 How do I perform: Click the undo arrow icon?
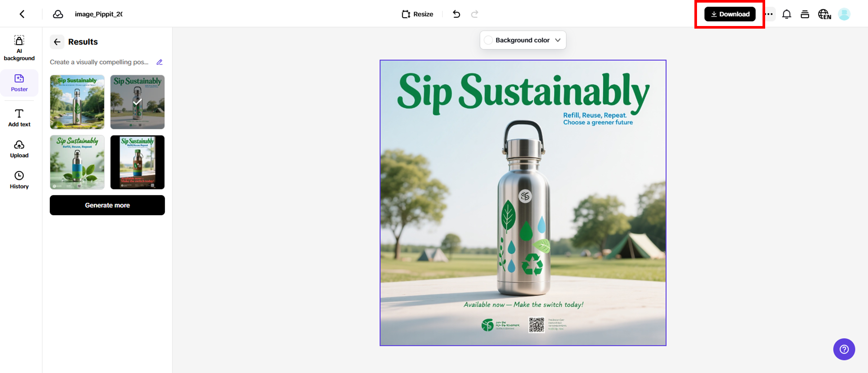click(x=456, y=14)
